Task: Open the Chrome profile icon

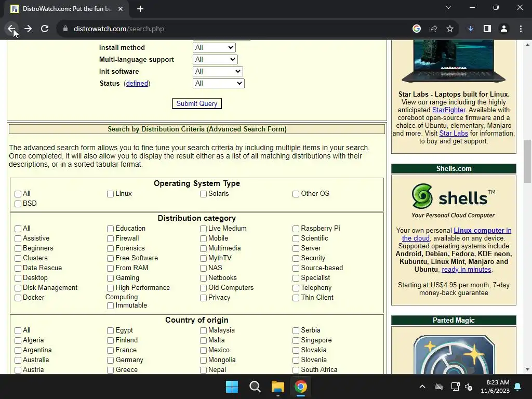Action: [504, 29]
